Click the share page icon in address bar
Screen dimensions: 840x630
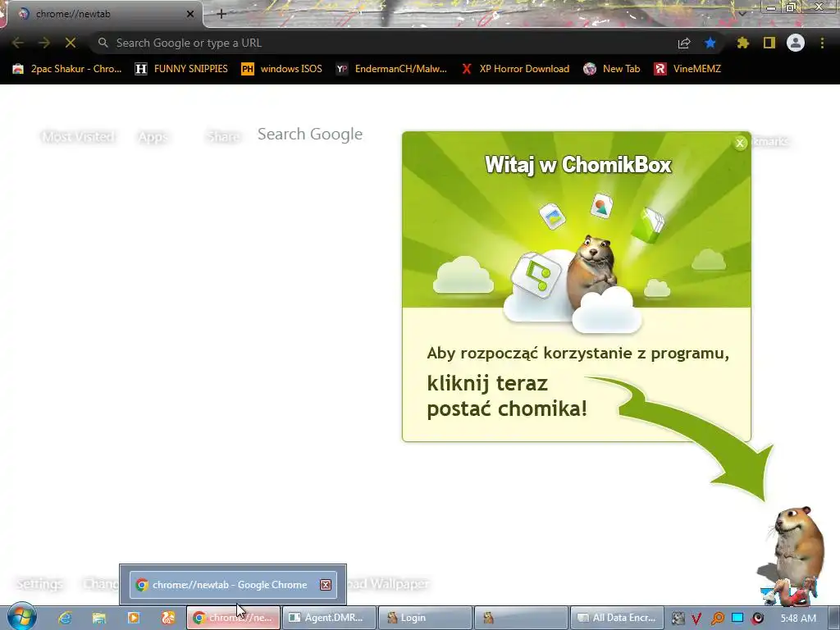pyautogui.click(x=684, y=43)
